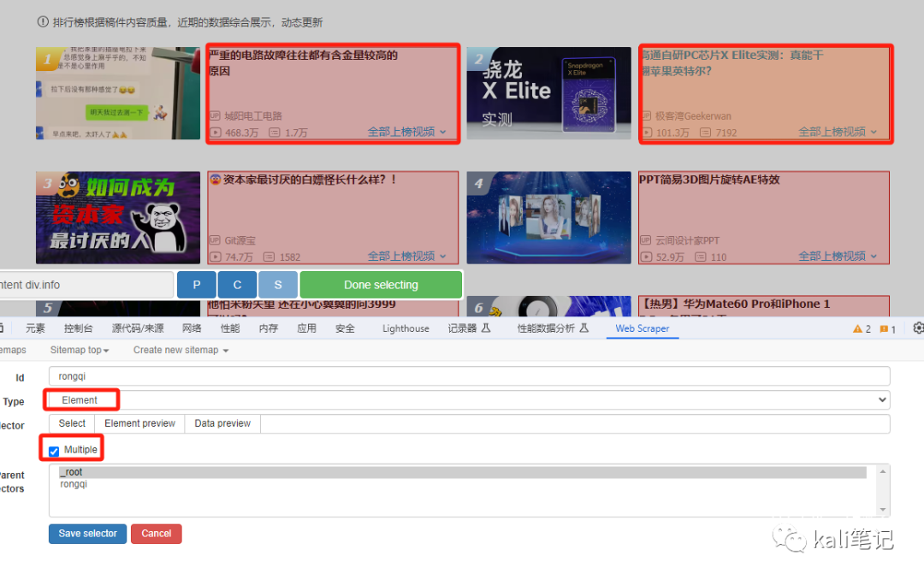Click title PPT简易3D图片旋转AE特效
This screenshot has width=924, height=579.
click(709, 180)
